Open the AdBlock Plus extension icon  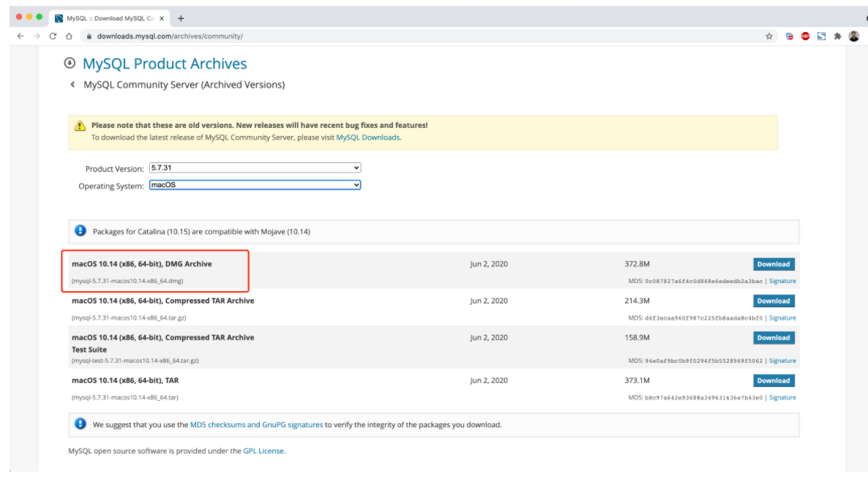[805, 36]
